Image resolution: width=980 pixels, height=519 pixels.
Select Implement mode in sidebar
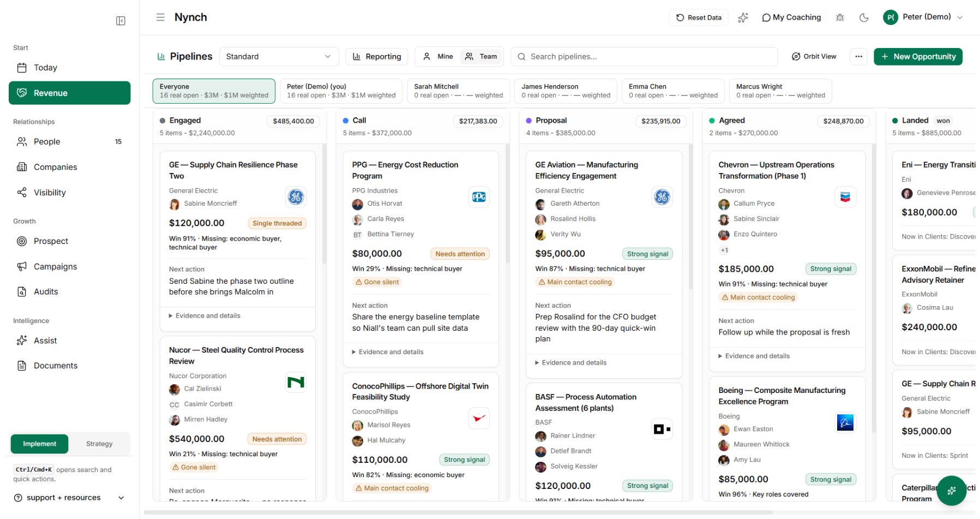coord(39,444)
